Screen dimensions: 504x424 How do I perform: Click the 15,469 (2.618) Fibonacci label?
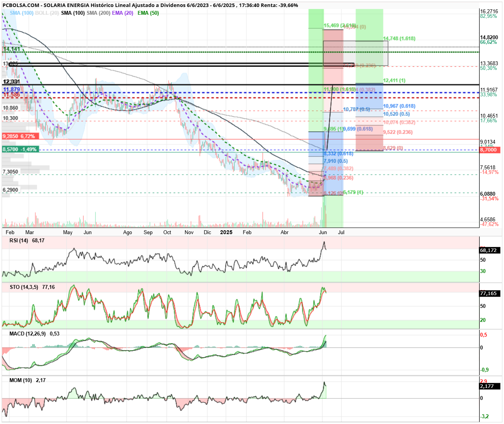340,26
